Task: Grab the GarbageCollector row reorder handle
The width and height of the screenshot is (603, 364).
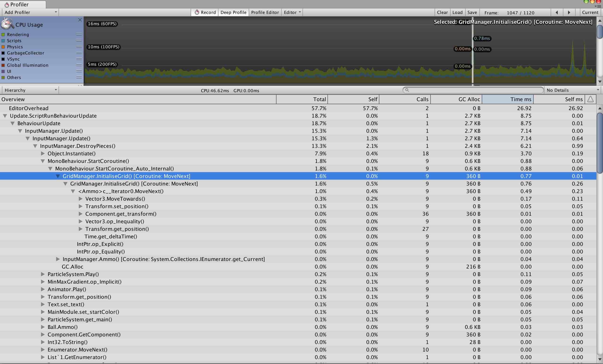Action: tap(79, 53)
